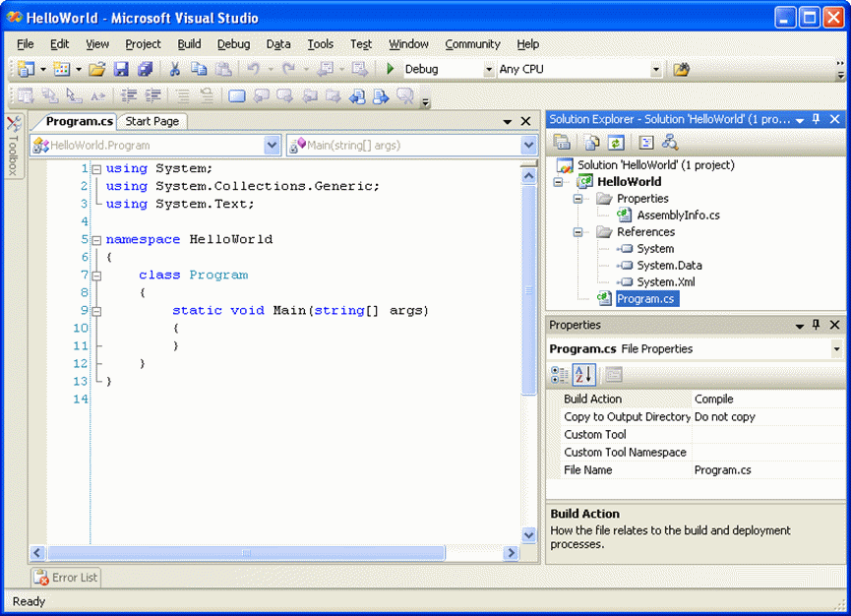Click Show All Files in Solution Explorer

pos(591,143)
